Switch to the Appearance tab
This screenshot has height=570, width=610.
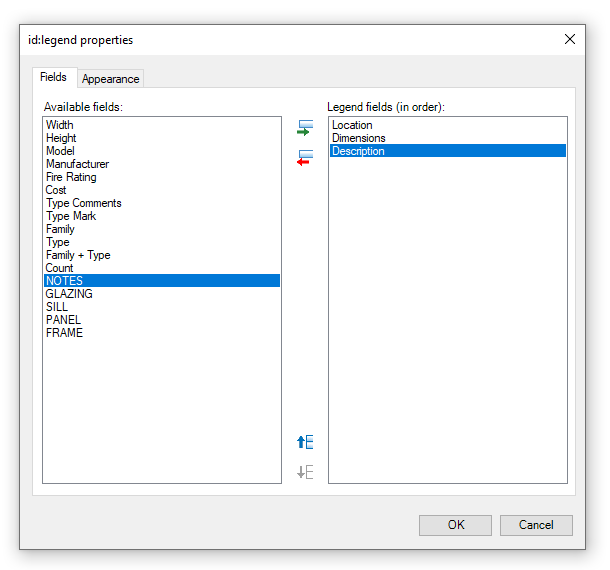click(x=111, y=79)
